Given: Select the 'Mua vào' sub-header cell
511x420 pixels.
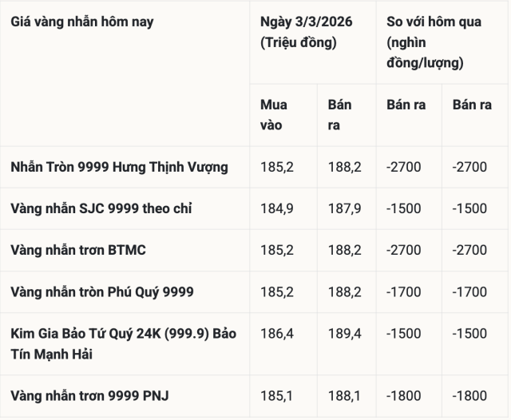Looking at the screenshot, I should pos(274,114).
